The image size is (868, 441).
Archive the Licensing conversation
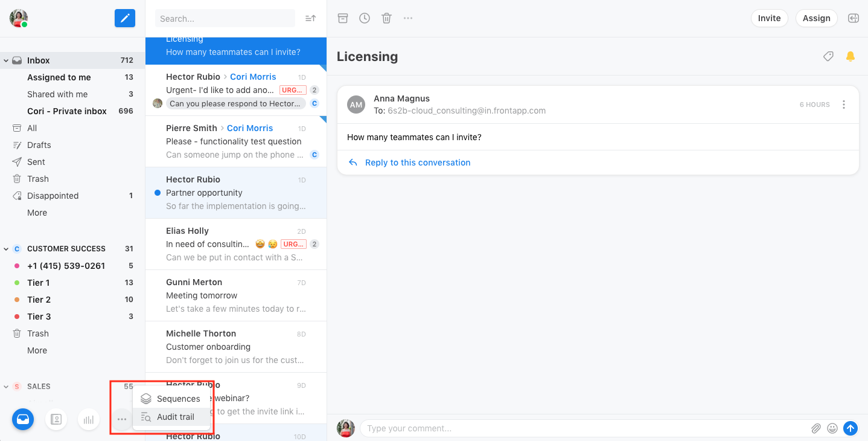pyautogui.click(x=343, y=18)
